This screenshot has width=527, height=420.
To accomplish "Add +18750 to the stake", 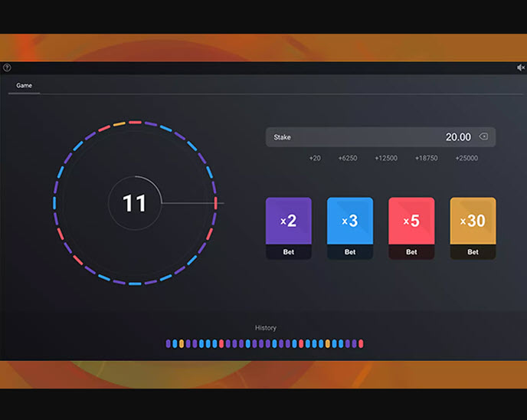I will click(426, 158).
